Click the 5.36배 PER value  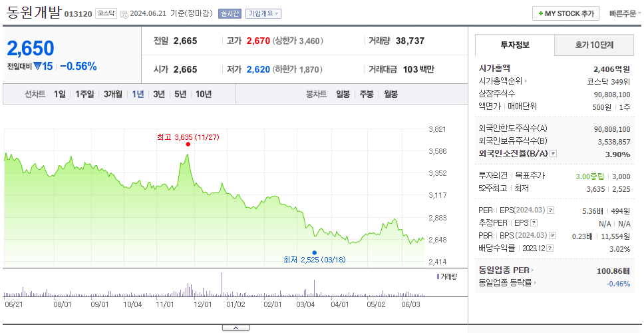[593, 211]
